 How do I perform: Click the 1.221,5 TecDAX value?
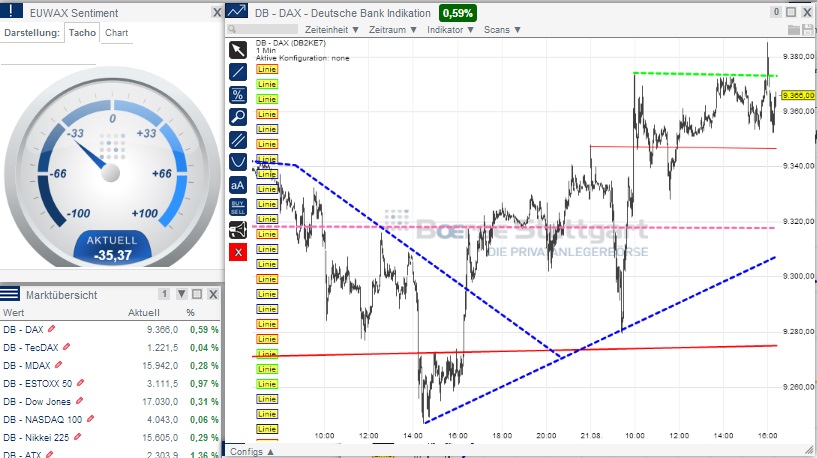click(162, 348)
